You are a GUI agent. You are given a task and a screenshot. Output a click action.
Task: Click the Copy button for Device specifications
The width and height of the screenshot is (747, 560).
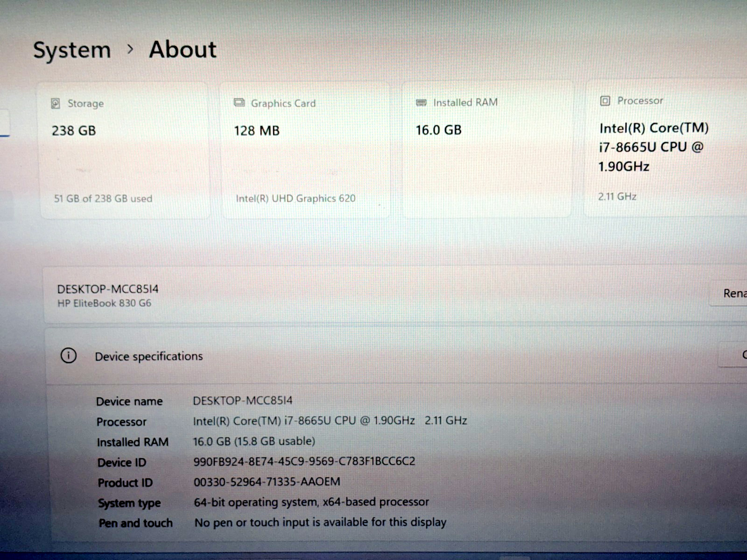click(x=733, y=355)
